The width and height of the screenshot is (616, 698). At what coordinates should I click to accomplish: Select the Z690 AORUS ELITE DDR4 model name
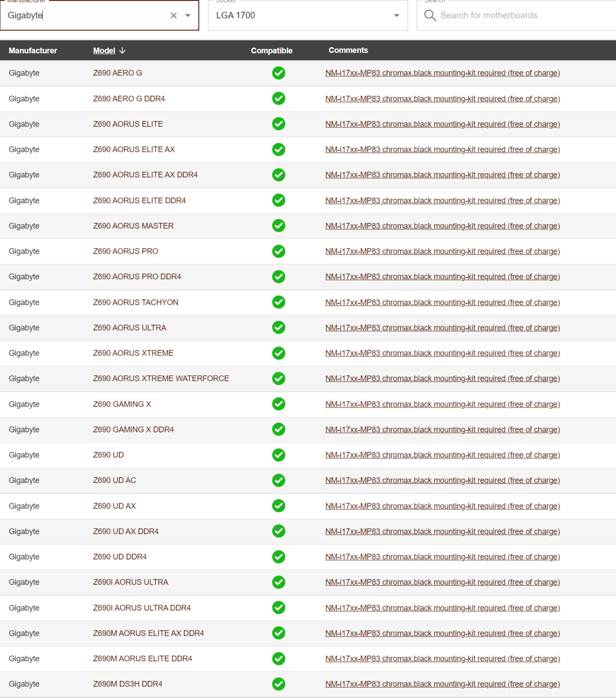click(140, 200)
